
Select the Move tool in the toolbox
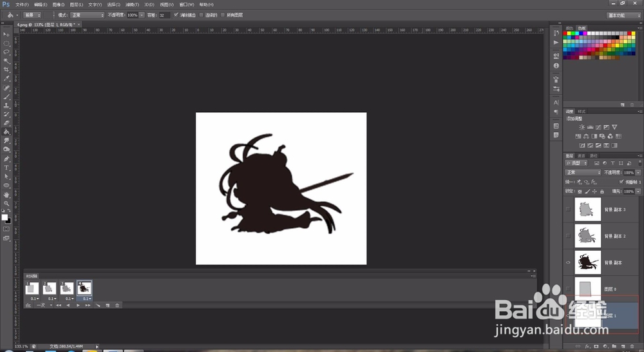6,35
